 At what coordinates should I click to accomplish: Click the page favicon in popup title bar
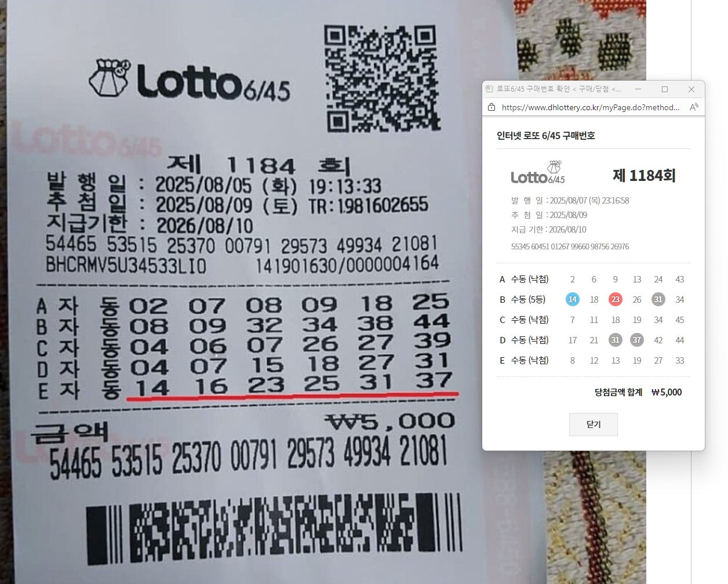[490, 89]
